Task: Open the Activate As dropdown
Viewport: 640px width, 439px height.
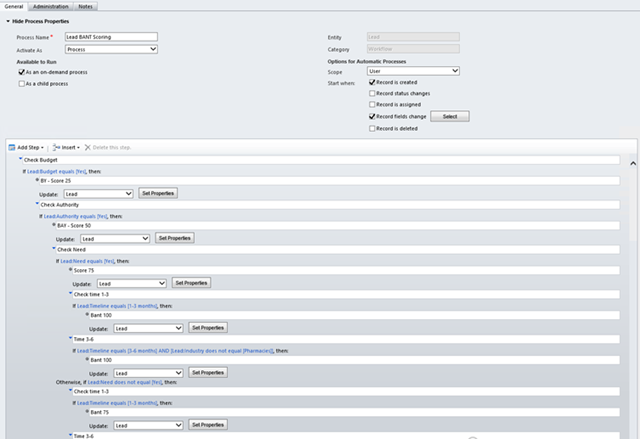Action: point(111,48)
